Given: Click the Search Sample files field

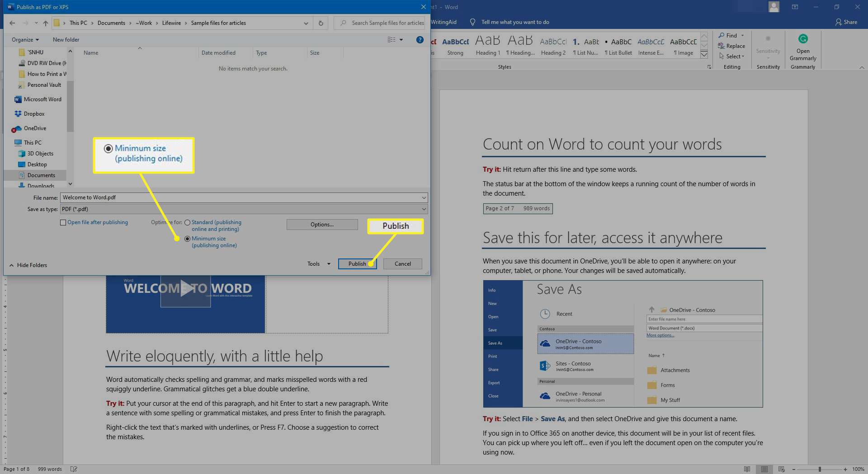Looking at the screenshot, I should (380, 23).
